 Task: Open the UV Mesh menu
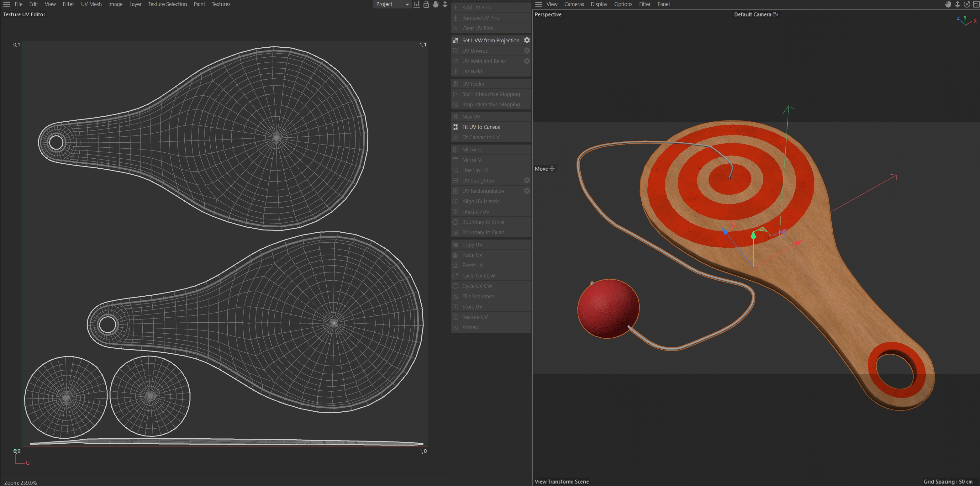[x=91, y=4]
